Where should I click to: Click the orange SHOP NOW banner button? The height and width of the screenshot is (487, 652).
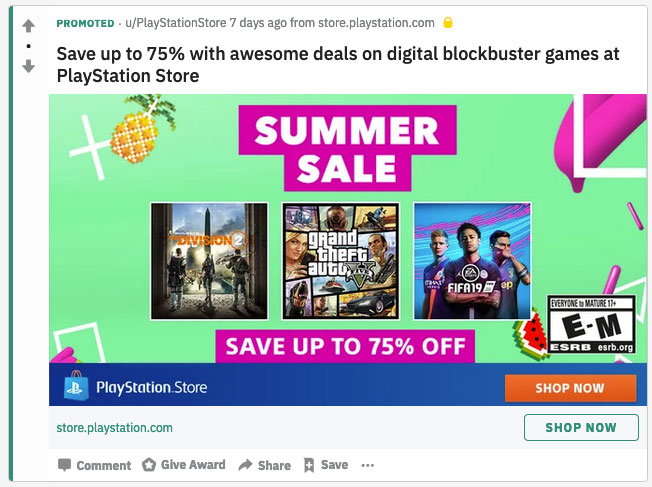pos(570,388)
